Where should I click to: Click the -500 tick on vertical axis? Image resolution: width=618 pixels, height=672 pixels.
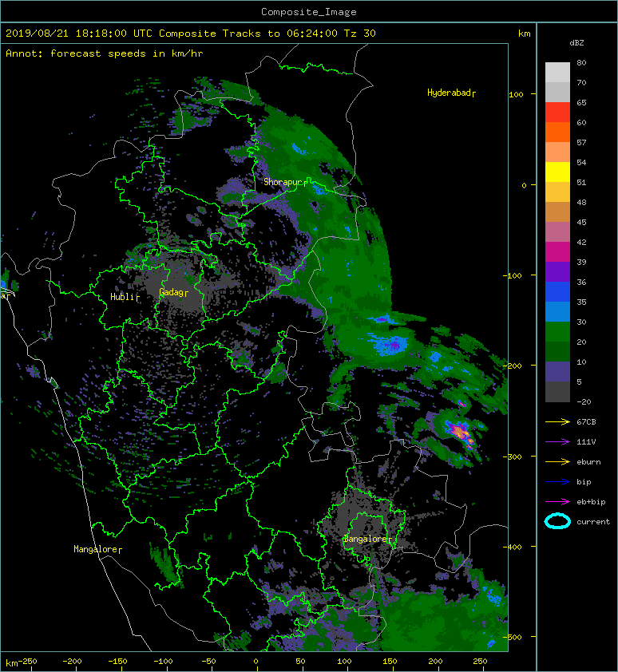pos(512,638)
